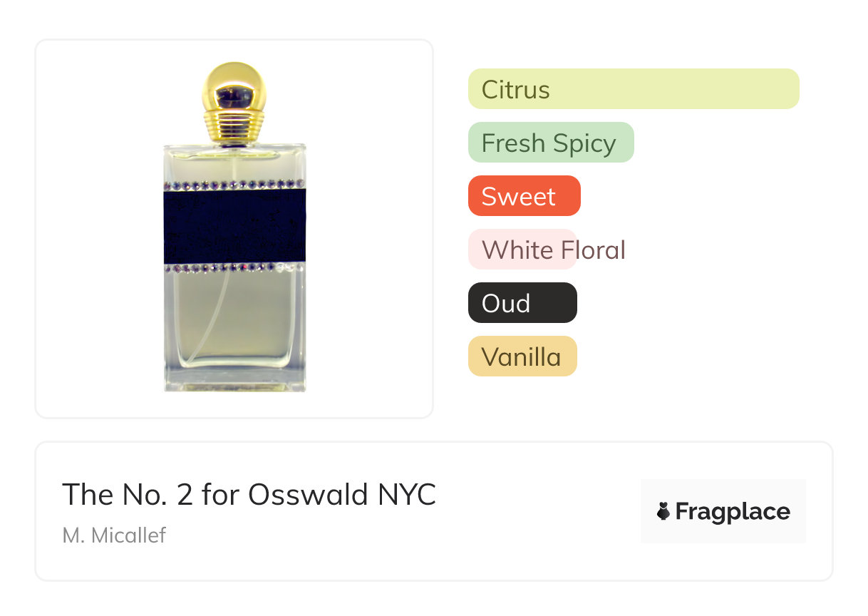Click the M. Micallef brand name
This screenshot has height=616, width=868.
tap(114, 535)
